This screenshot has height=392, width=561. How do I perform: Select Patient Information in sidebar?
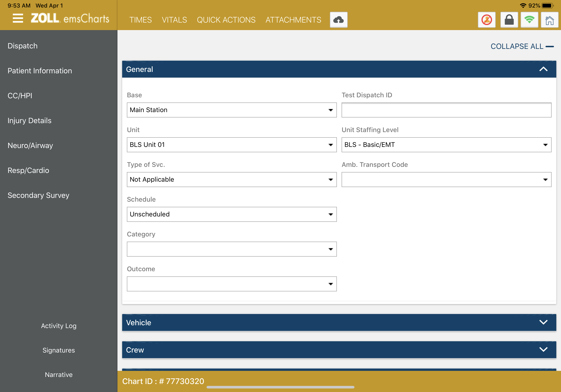pos(40,71)
